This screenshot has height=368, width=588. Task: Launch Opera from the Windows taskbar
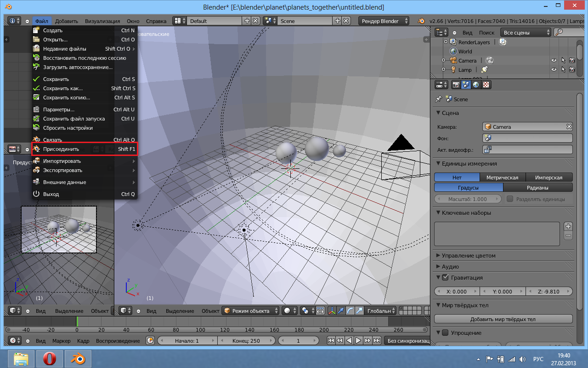coord(49,358)
